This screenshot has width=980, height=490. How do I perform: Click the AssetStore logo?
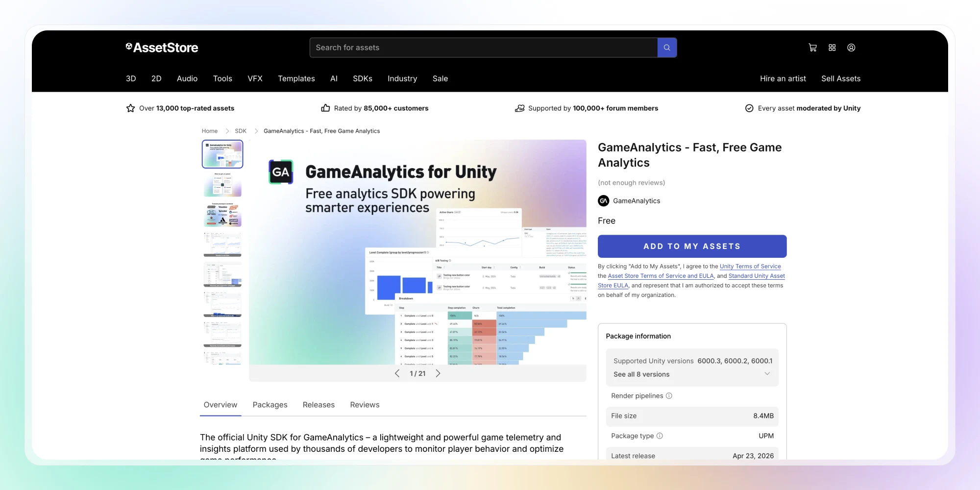pyautogui.click(x=162, y=48)
